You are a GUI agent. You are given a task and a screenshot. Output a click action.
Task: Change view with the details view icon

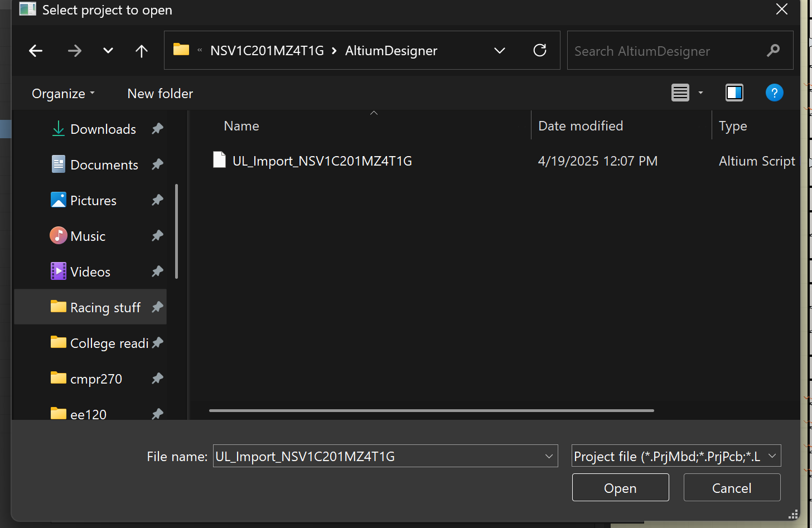[680, 93]
